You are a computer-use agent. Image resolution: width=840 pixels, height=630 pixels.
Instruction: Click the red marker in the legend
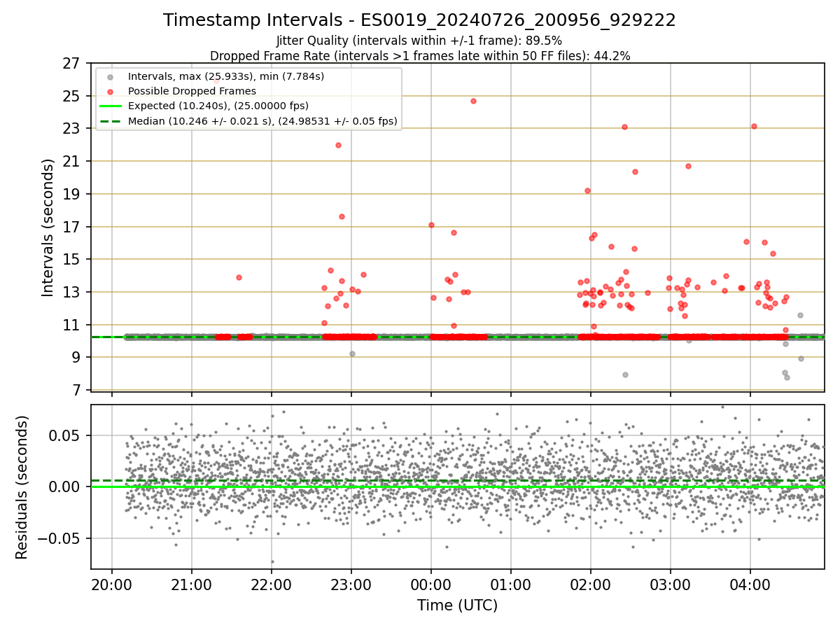point(110,92)
